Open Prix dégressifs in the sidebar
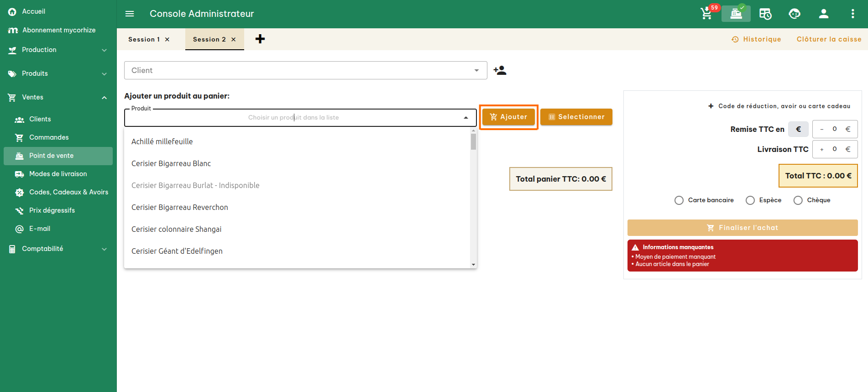This screenshot has width=868, height=392. tap(58, 210)
